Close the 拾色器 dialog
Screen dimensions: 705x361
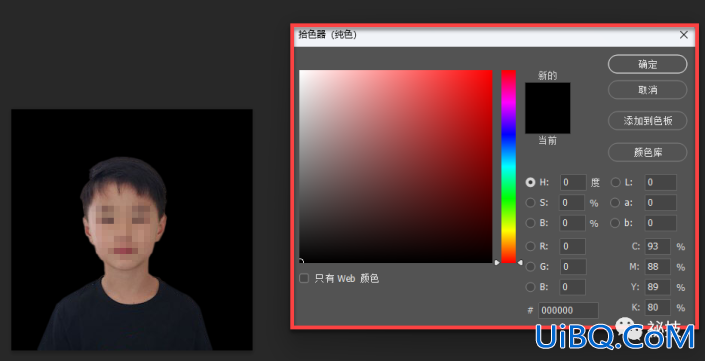point(684,35)
